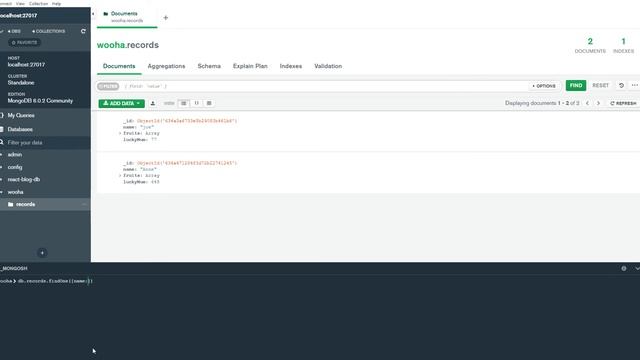Collapse the mongosh shell panel
This screenshot has width=640, height=360.
pyautogui.click(x=637, y=268)
